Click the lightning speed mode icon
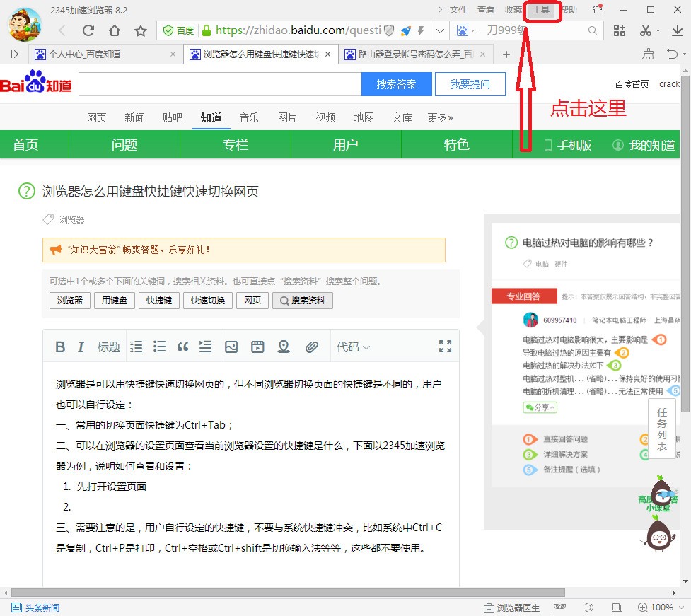The image size is (691, 616). [x=421, y=30]
